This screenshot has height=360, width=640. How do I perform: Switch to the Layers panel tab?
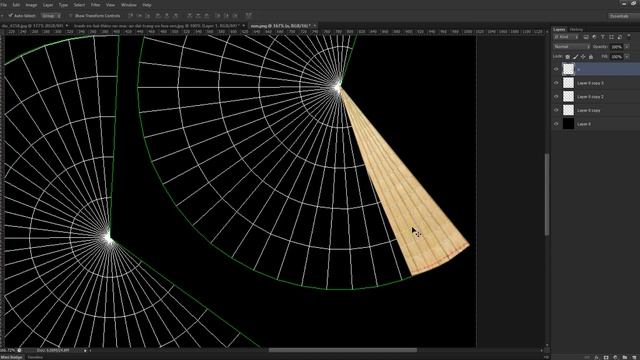coord(559,29)
